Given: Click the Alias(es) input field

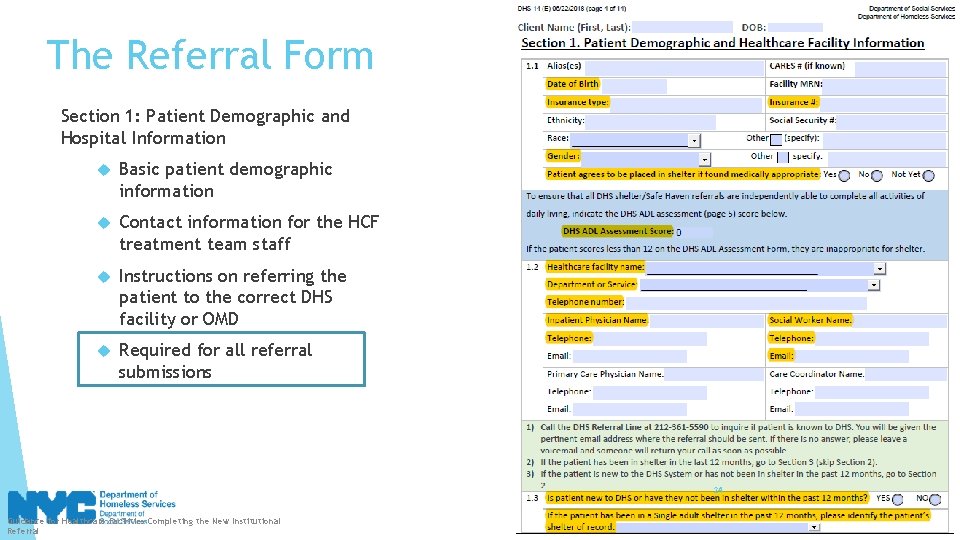Looking at the screenshot, I should (674, 67).
